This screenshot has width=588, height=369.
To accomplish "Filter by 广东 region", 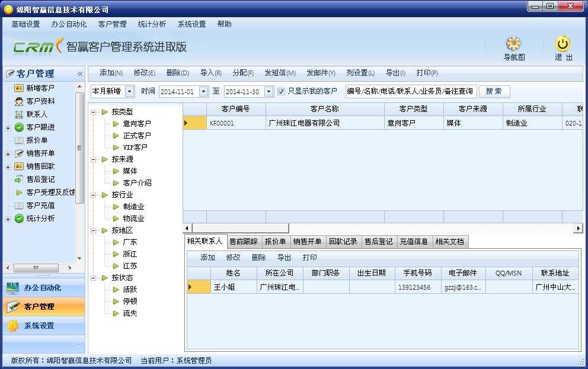I will point(130,242).
